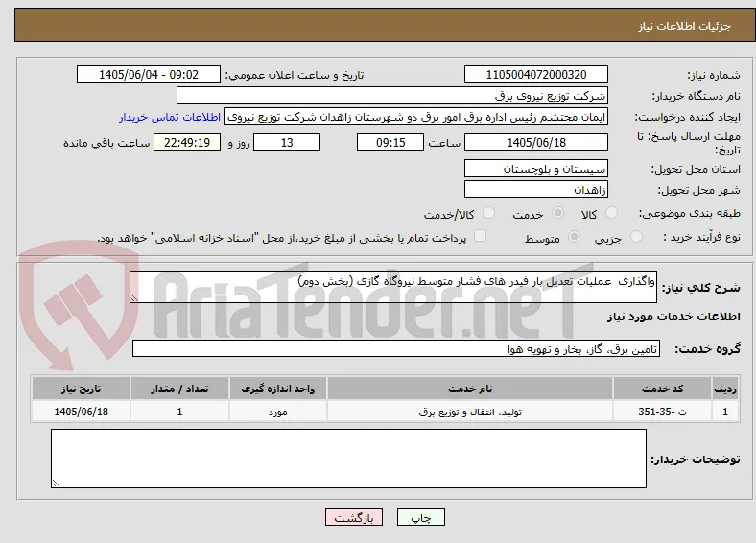Select the جزیی purchase type radio
756x543 pixels.
click(x=636, y=236)
